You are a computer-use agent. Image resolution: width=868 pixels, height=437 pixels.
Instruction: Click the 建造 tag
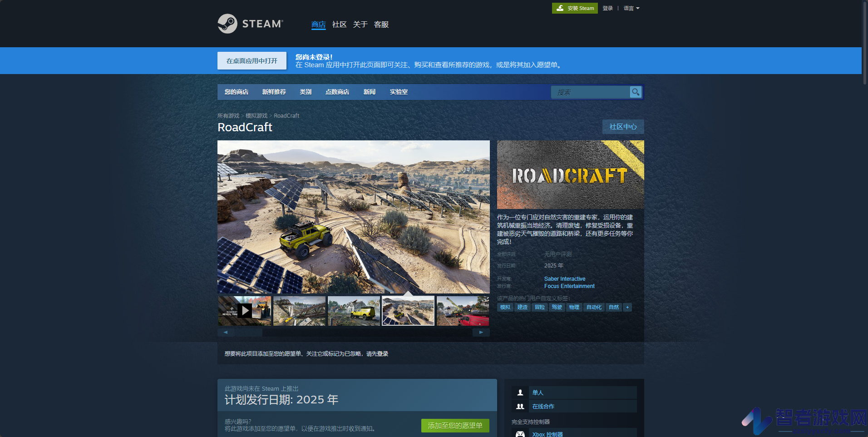[x=523, y=308]
